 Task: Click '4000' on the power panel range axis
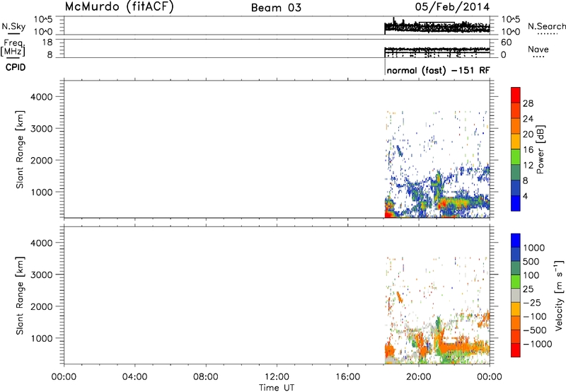coord(42,97)
